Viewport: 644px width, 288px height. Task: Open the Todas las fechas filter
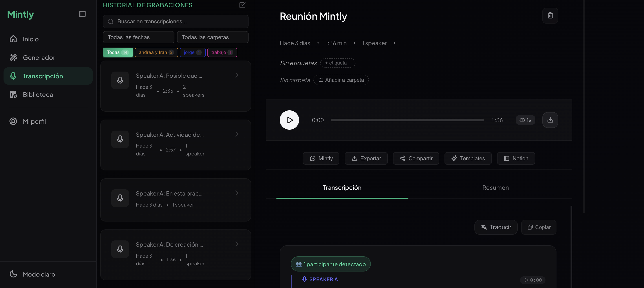click(139, 37)
